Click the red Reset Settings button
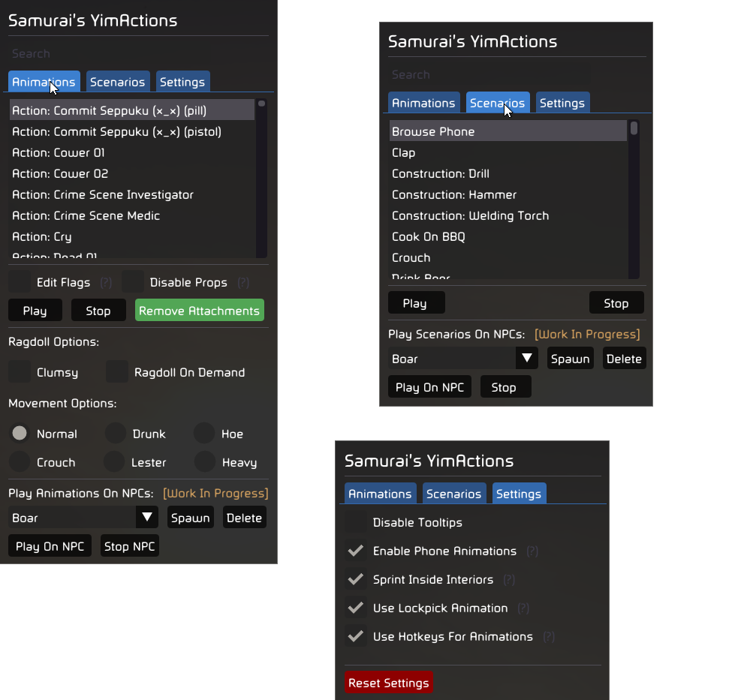The width and height of the screenshot is (741, 700). 389,683
